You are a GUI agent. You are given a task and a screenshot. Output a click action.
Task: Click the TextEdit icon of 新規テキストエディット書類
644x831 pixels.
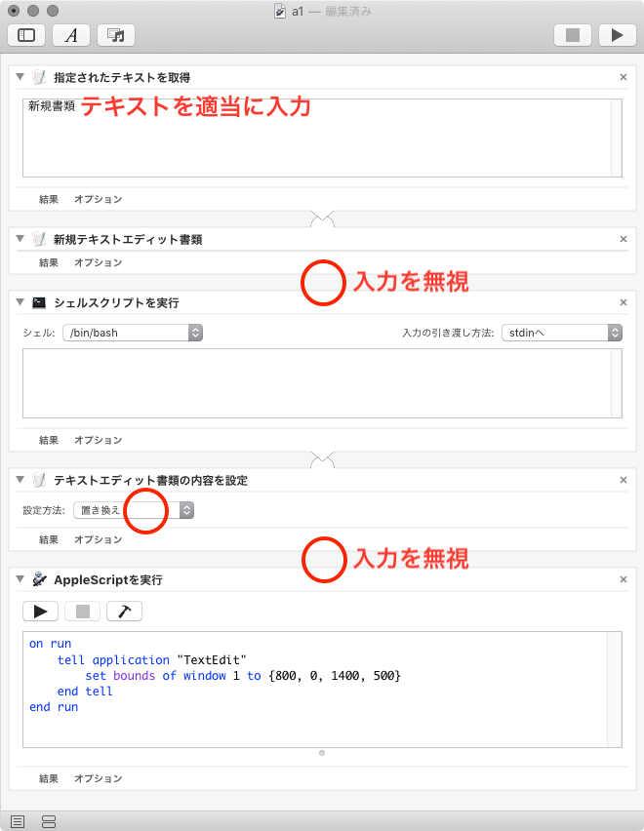(39, 239)
